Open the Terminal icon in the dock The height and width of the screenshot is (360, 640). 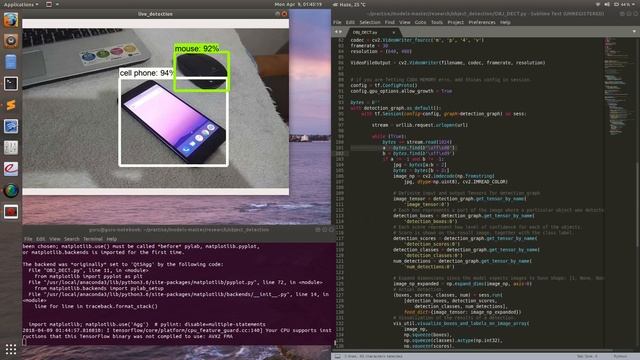tap(11, 83)
